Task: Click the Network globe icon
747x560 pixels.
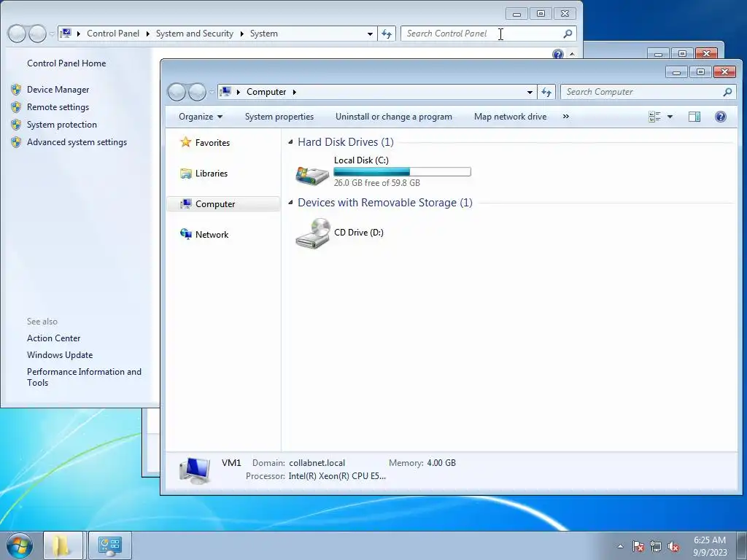Action: [x=186, y=234]
